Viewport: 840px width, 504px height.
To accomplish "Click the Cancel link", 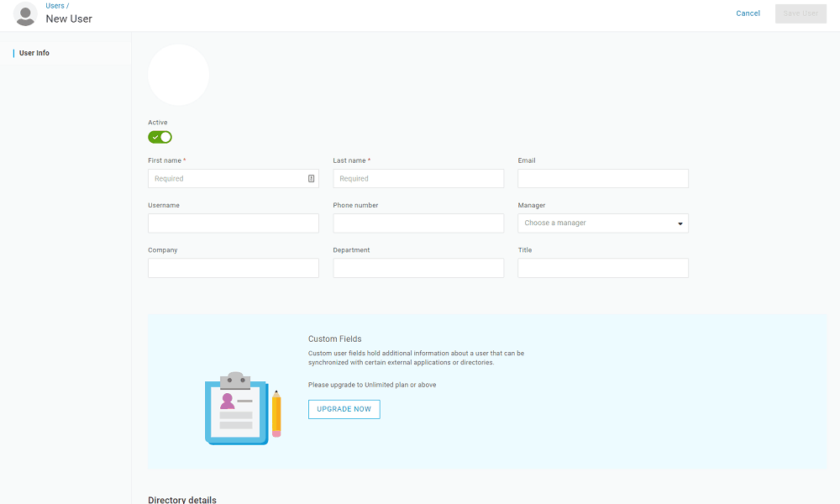I will (748, 13).
